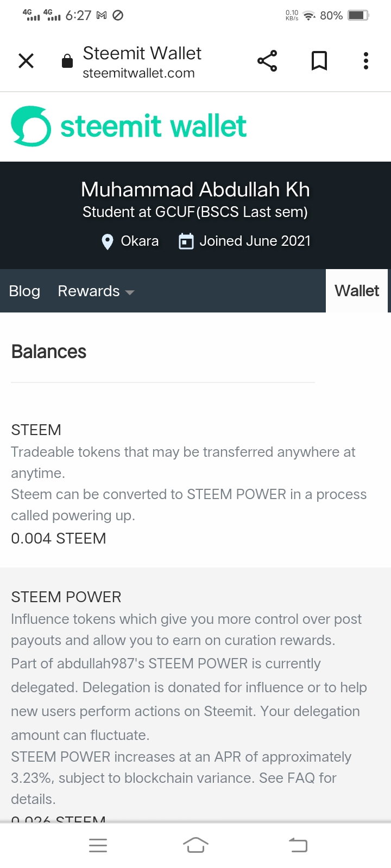
Task: Tap the steemitwallet.com URL text
Action: point(138,73)
